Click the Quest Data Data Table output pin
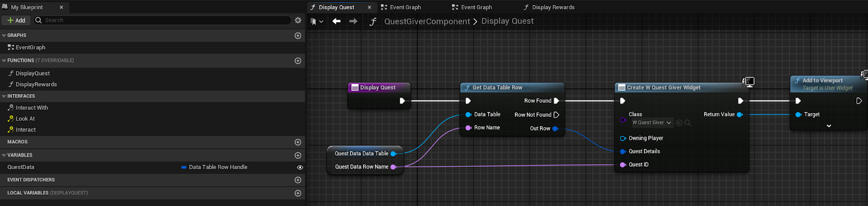This screenshot has width=868, height=206. pos(393,154)
